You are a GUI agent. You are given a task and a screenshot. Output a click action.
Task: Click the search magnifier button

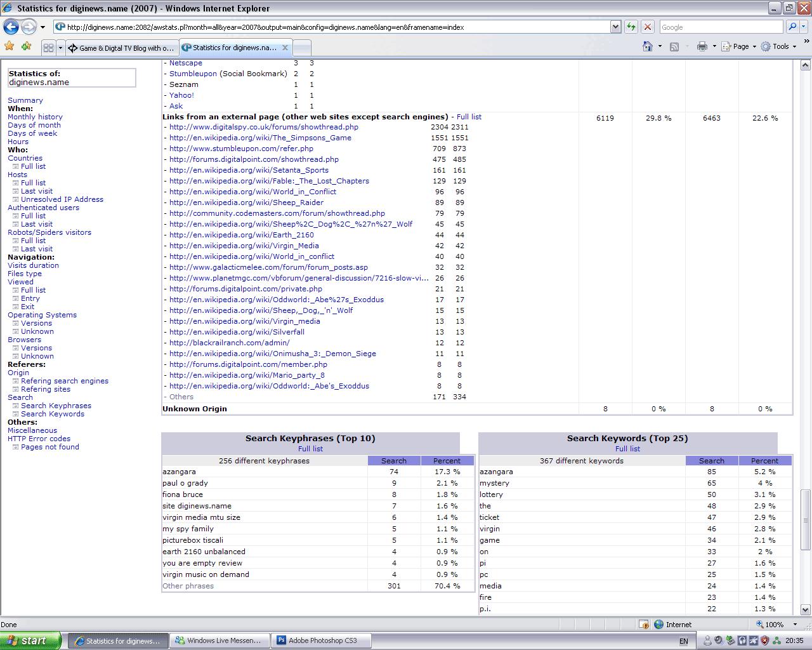click(x=792, y=27)
